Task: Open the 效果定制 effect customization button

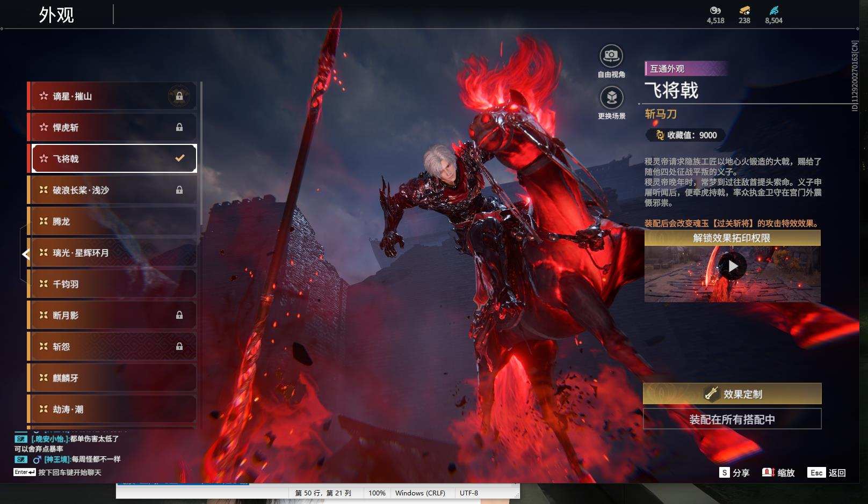Action: [x=732, y=394]
